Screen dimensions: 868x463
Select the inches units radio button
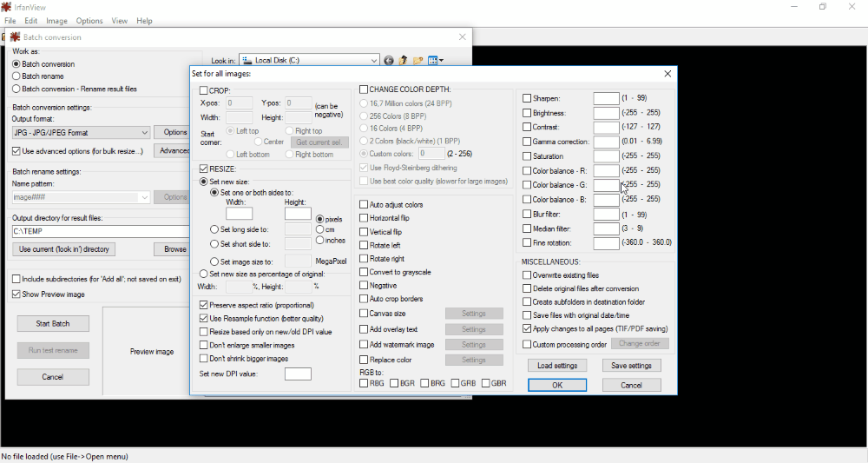point(320,241)
